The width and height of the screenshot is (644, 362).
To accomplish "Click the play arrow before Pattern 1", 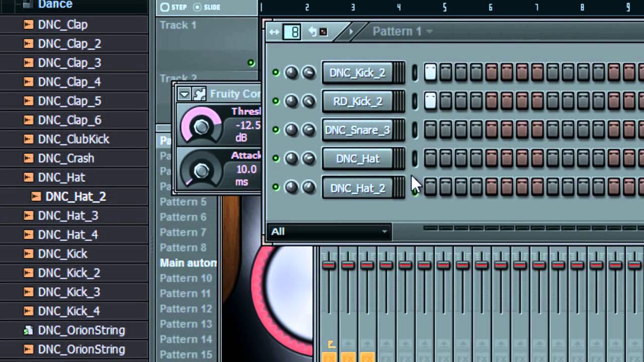I will [x=351, y=32].
